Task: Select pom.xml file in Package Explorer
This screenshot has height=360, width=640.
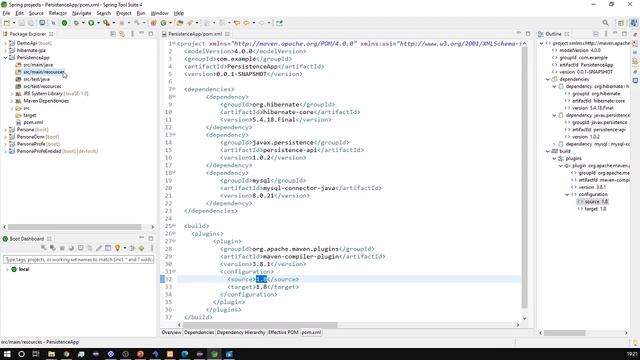Action: (33, 122)
